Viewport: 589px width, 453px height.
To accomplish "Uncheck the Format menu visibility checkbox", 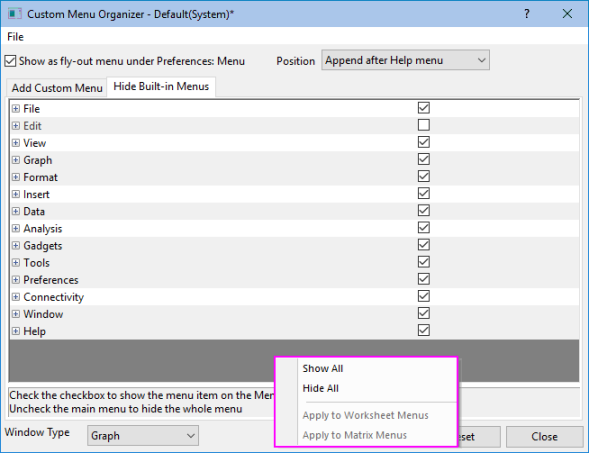I will pos(424,176).
